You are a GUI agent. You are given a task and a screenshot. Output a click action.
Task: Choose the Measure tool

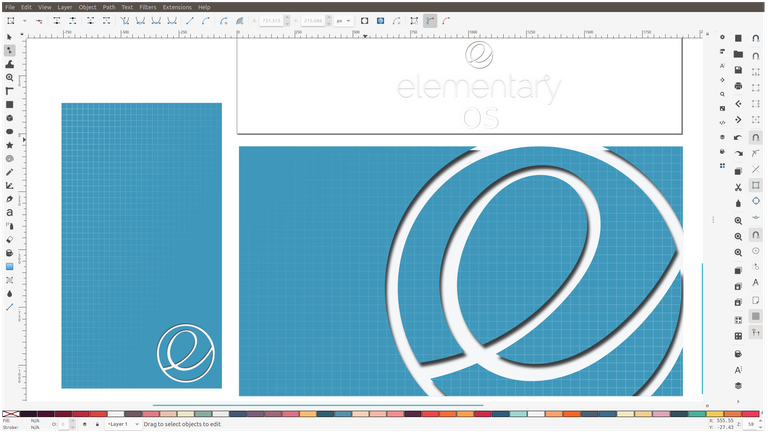9,91
